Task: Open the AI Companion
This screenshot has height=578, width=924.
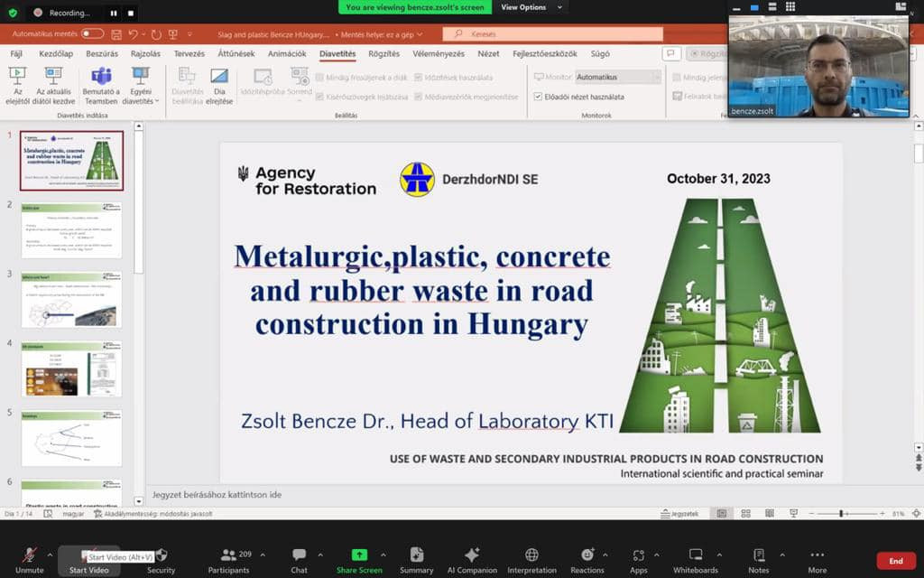Action: pos(471,555)
